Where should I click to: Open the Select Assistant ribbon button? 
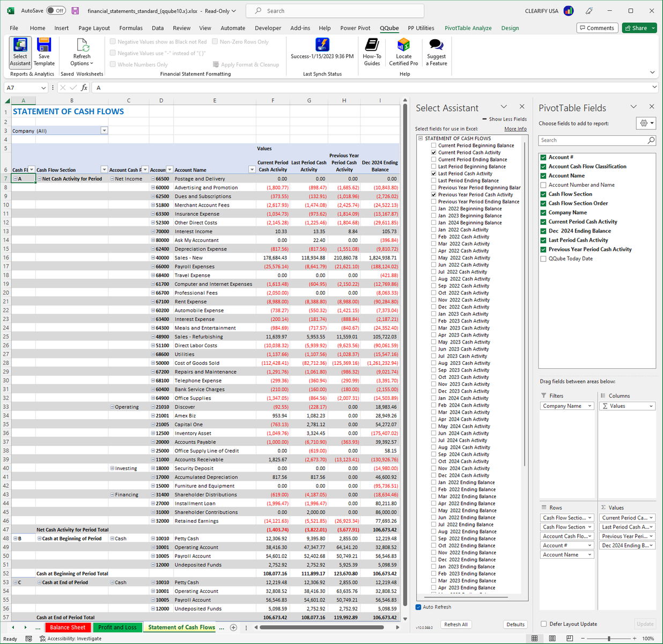tap(20, 52)
